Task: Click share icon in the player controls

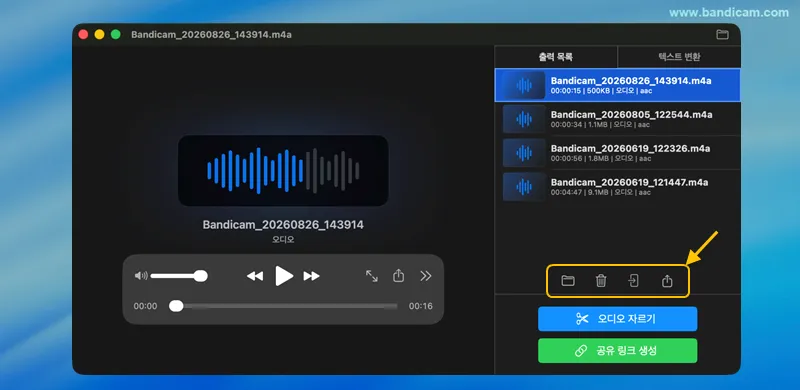Action: click(398, 276)
